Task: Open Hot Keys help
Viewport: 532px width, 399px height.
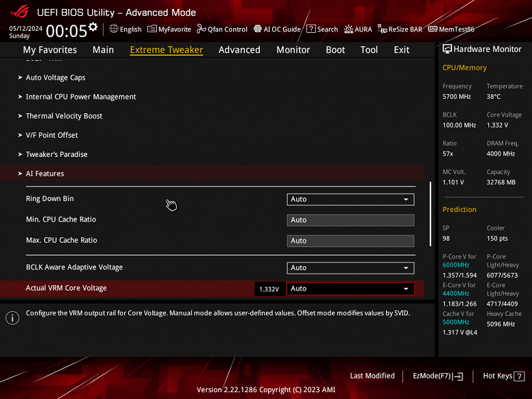Action: click(x=503, y=376)
